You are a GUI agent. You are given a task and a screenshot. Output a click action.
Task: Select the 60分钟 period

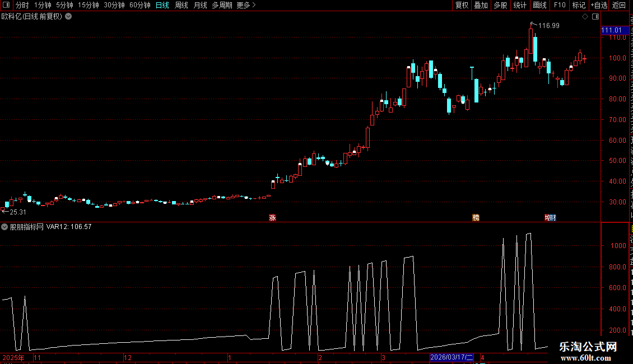tap(139, 5)
